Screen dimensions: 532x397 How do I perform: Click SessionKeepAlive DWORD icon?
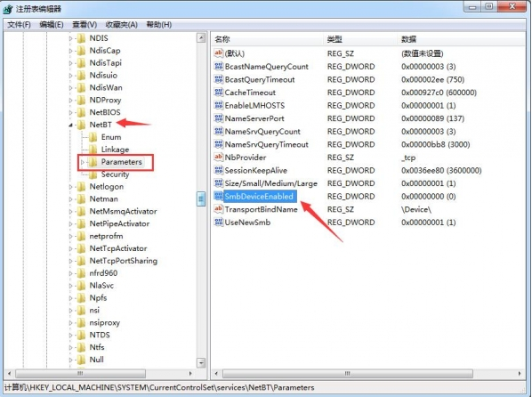(x=219, y=170)
